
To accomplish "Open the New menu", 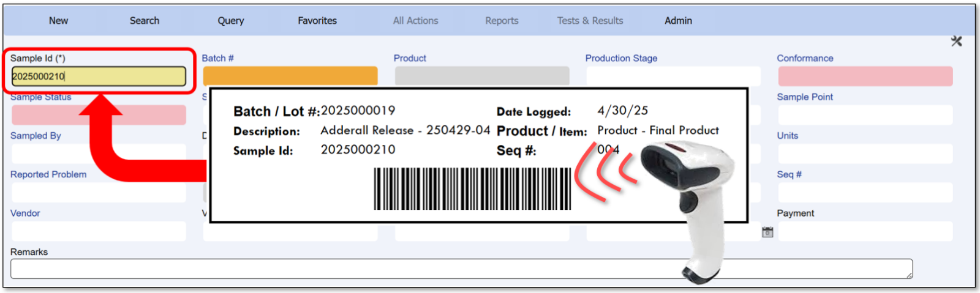I will tap(58, 21).
